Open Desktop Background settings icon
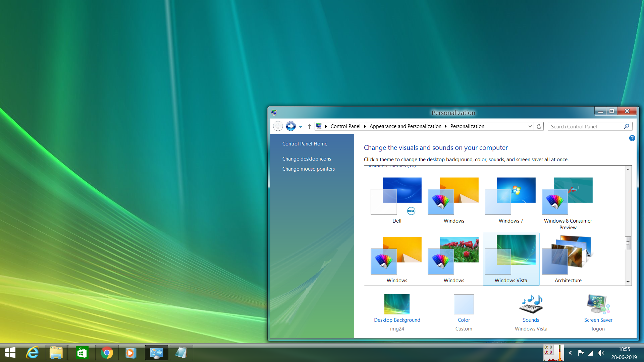Screen dimensions: 644x362 [397, 304]
